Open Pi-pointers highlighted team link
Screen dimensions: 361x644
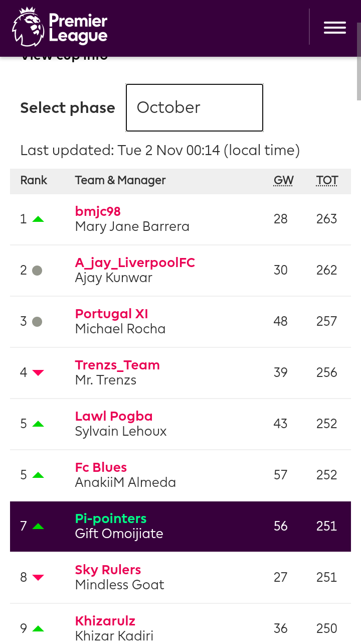111,519
